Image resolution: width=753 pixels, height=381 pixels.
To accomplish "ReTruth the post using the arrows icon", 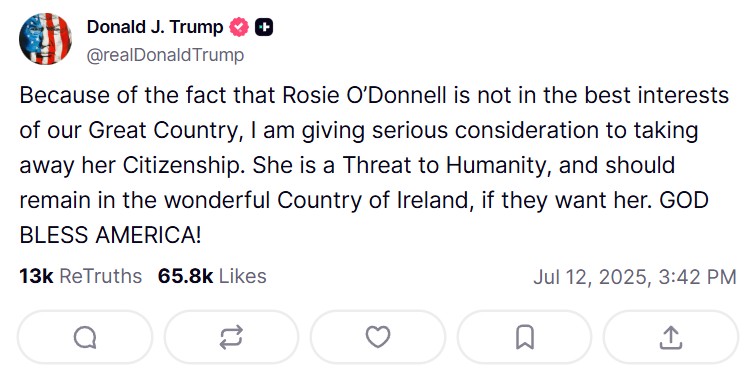I will tap(231, 337).
